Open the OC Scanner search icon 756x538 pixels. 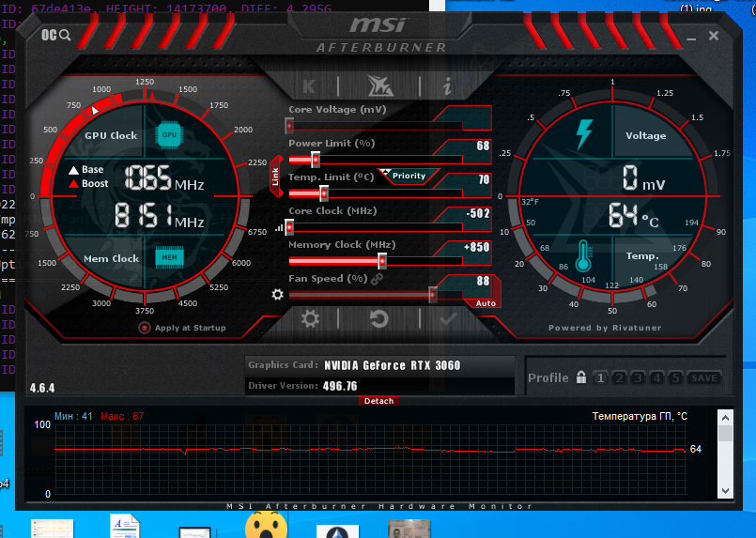point(56,35)
